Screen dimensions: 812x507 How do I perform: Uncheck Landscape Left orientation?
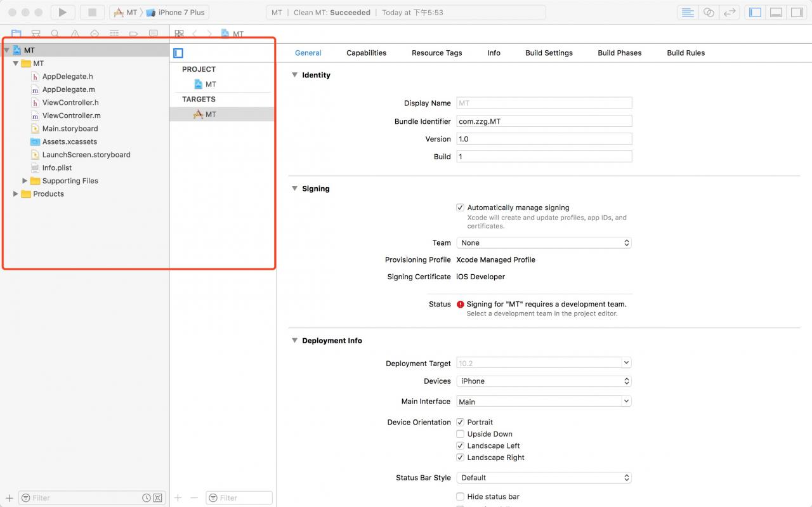tap(460, 445)
